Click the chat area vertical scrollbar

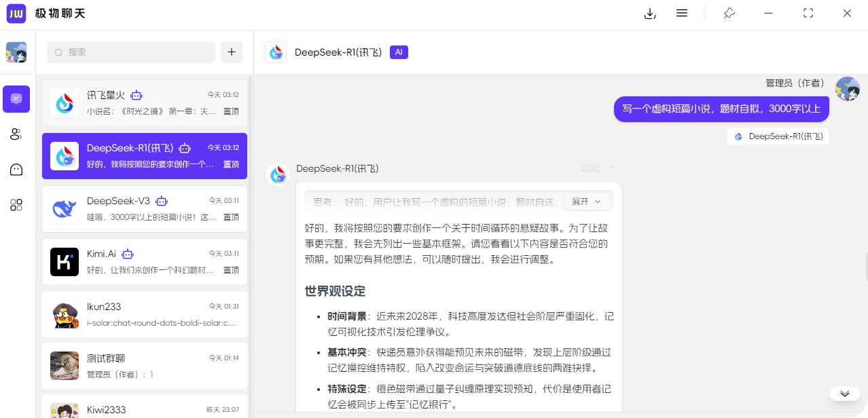tap(866, 266)
